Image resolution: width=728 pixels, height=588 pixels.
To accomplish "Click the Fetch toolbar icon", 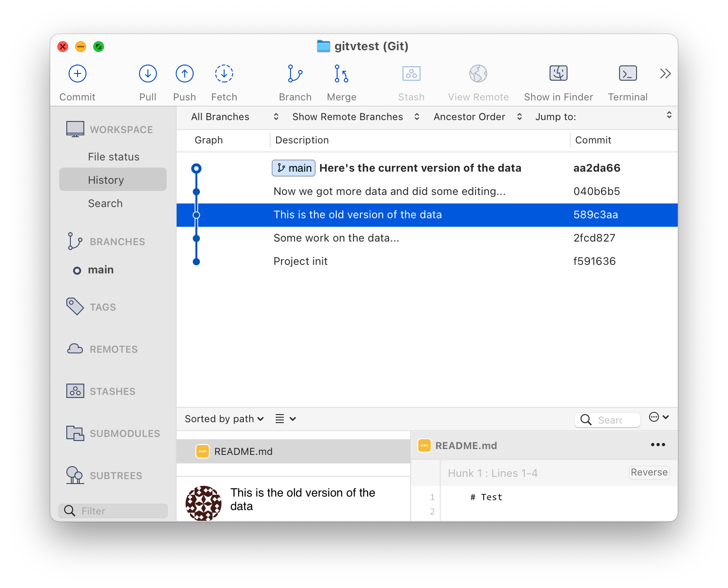I will click(x=224, y=73).
